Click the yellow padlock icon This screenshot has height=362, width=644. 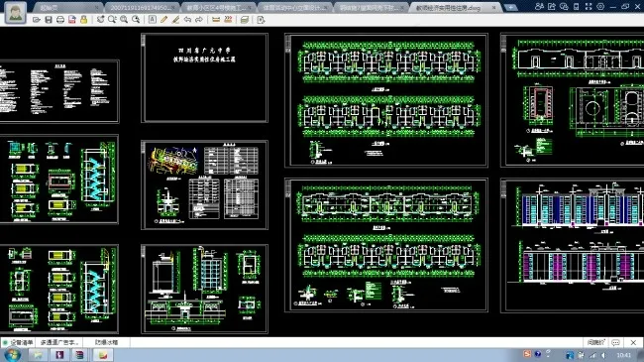84,20
